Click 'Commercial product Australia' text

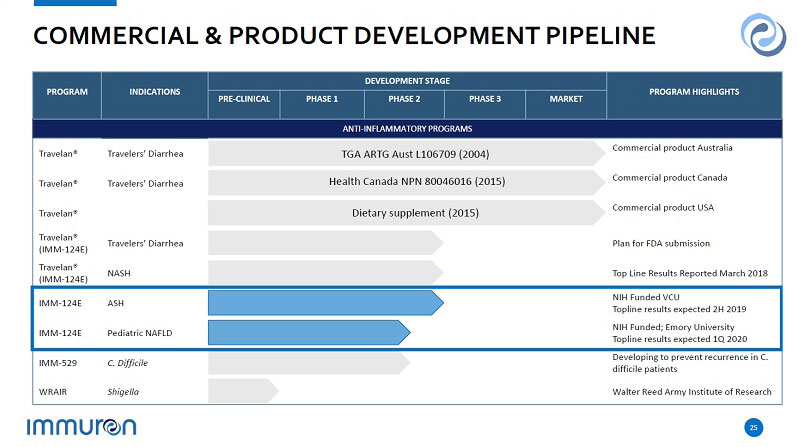pyautogui.click(x=672, y=148)
